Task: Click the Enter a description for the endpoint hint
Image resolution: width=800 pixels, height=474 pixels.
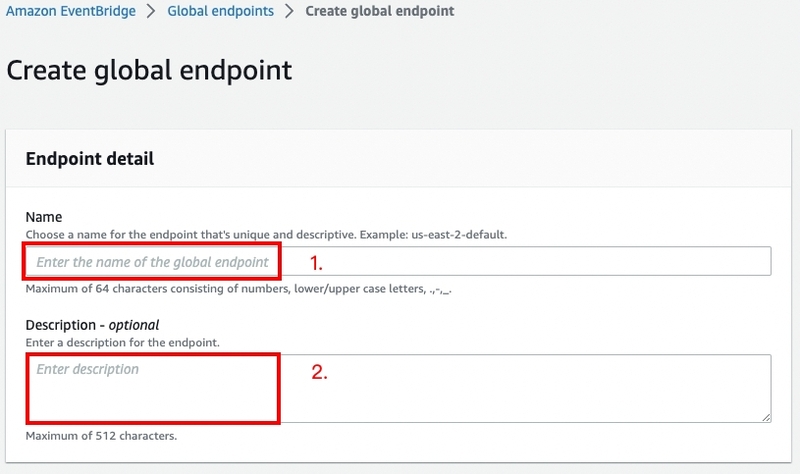Action: coord(122,342)
